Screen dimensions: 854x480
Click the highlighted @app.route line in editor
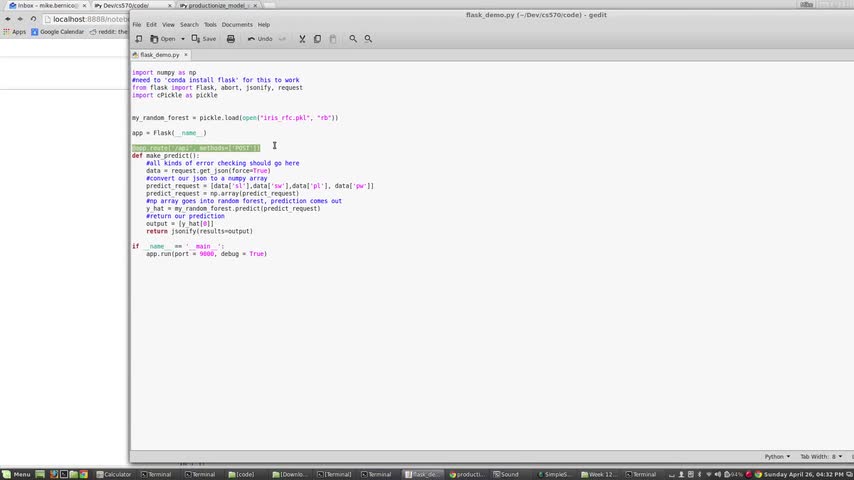point(196,148)
